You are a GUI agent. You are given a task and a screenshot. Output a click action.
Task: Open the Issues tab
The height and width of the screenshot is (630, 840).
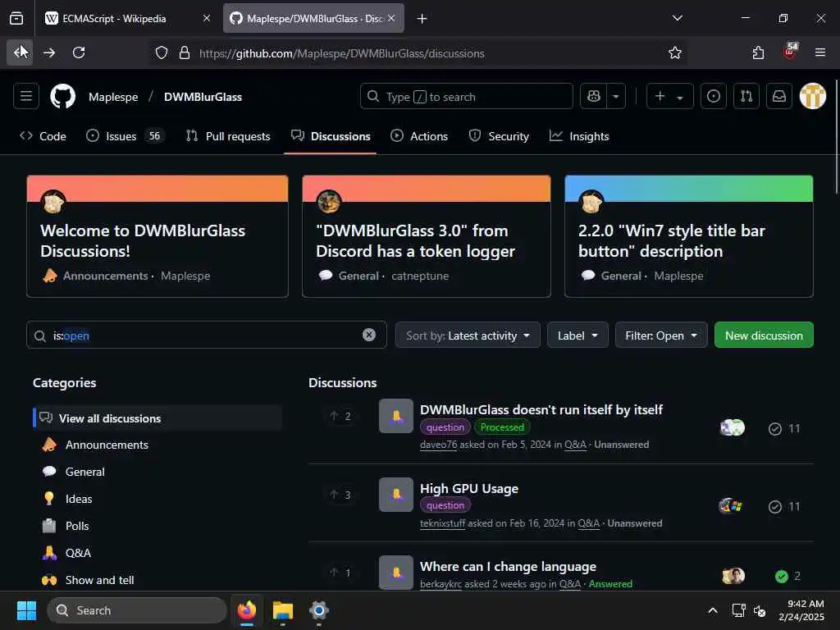tap(125, 136)
